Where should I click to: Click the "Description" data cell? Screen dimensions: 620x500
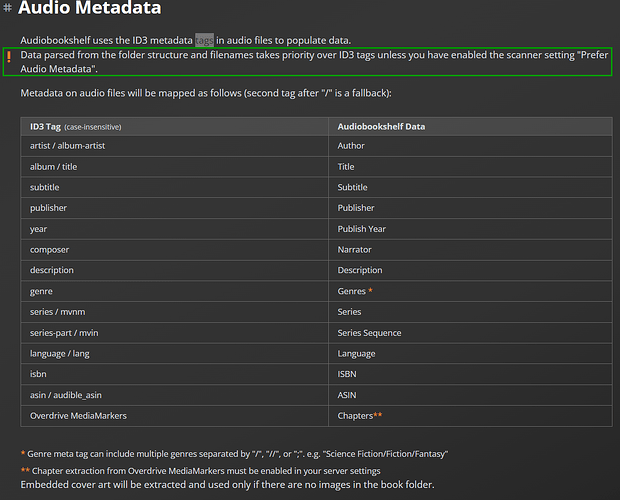click(470, 270)
